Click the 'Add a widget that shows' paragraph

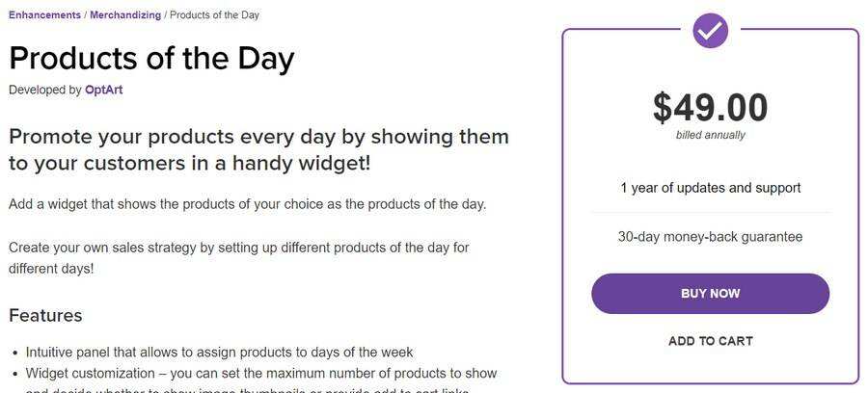(247, 204)
